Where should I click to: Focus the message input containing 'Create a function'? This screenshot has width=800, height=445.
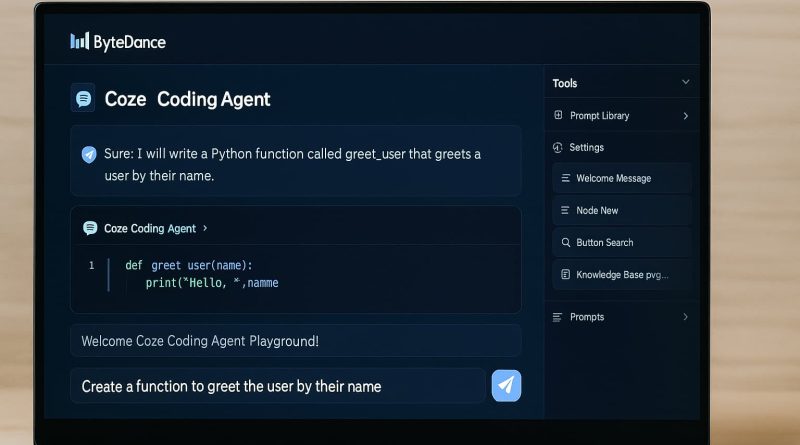click(278, 386)
